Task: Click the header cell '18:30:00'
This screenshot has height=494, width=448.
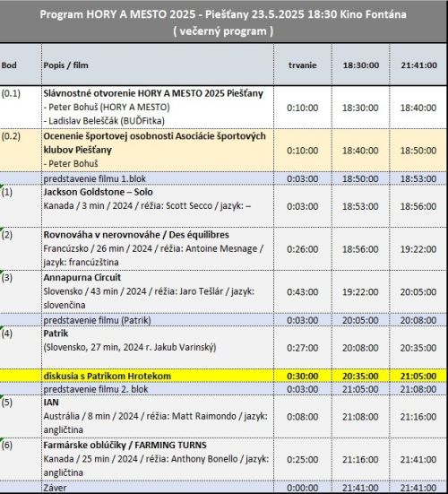Action: click(x=360, y=65)
